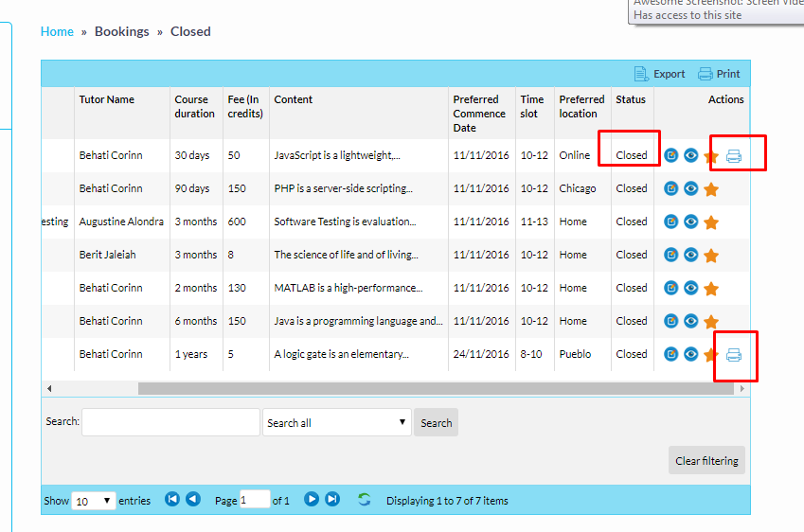View details of MATLAB booking row
The width and height of the screenshot is (804, 532).
click(691, 288)
